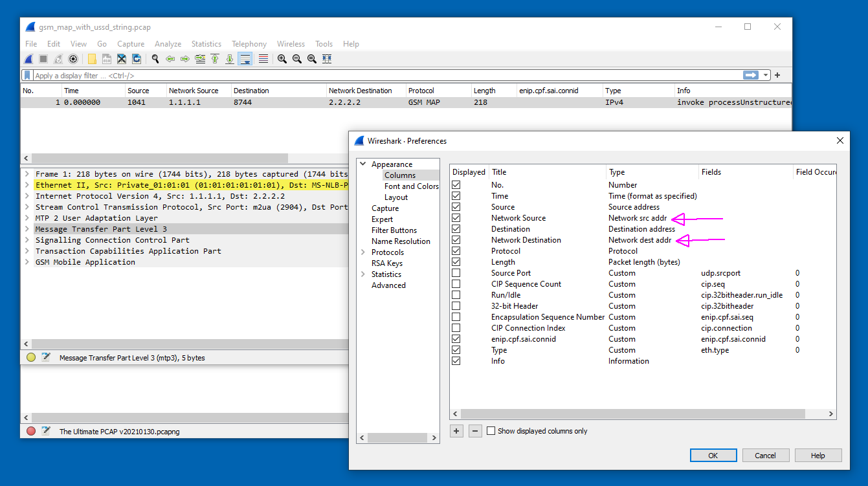Jump to the last packet icon
The image size is (868, 486).
230,59
